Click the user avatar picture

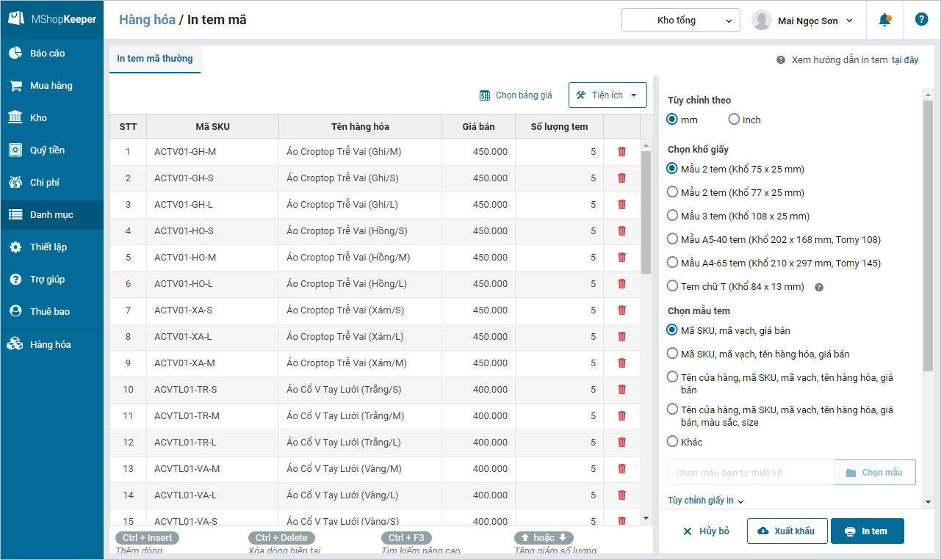coord(762,21)
